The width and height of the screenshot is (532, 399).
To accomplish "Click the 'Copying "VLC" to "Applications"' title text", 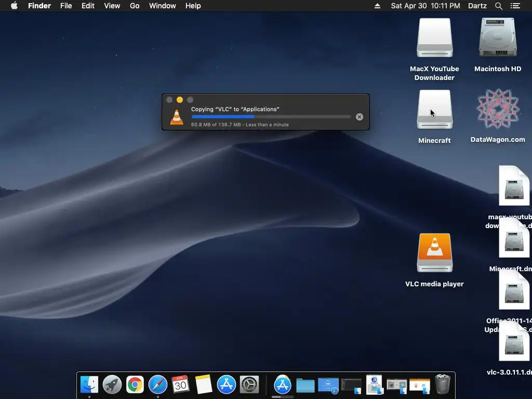I will (235, 109).
